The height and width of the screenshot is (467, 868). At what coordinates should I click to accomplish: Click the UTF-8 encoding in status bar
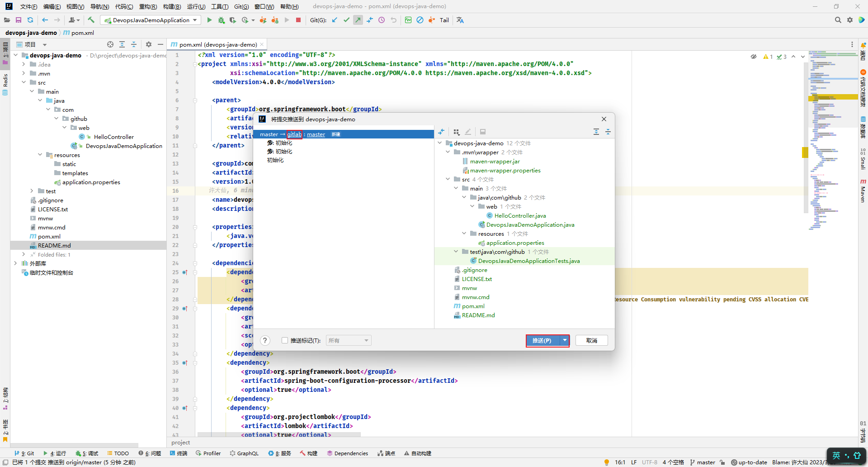tap(650, 462)
